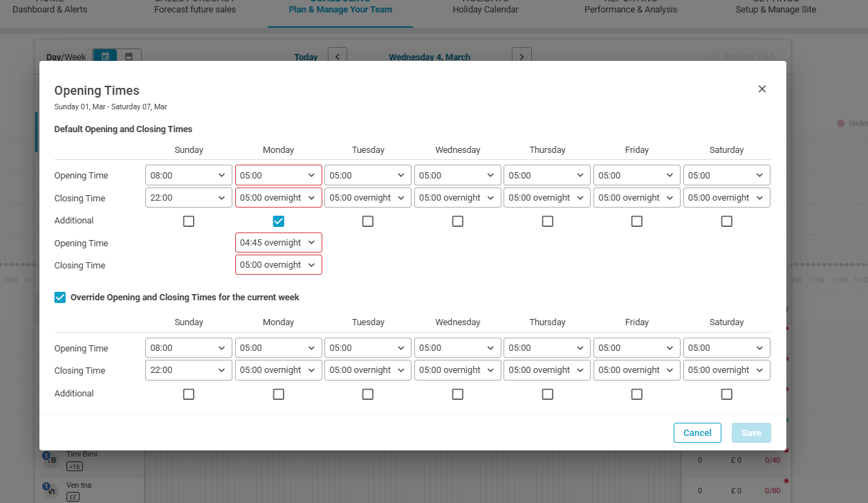Tick Sunday Additional checkbox in override section
868x503 pixels.
(x=189, y=394)
